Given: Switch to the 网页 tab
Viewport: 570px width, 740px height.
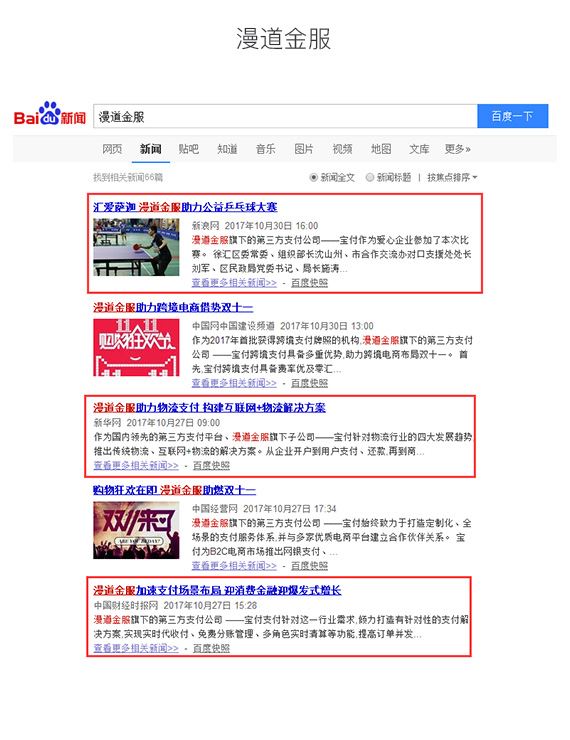Looking at the screenshot, I should coord(112,149).
